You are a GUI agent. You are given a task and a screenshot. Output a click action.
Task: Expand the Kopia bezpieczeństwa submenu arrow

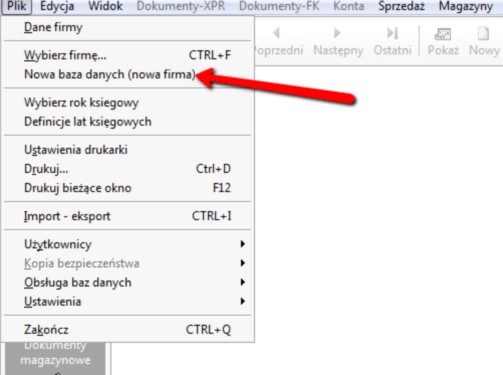point(243,263)
